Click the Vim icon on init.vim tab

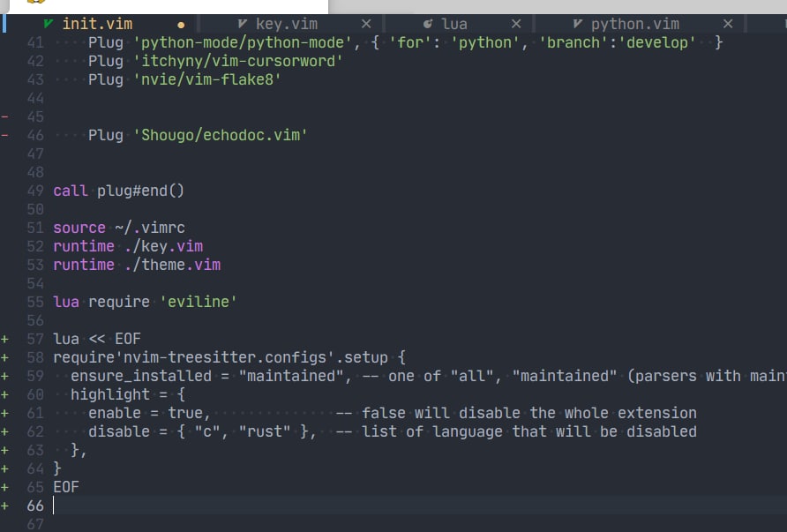(x=48, y=24)
